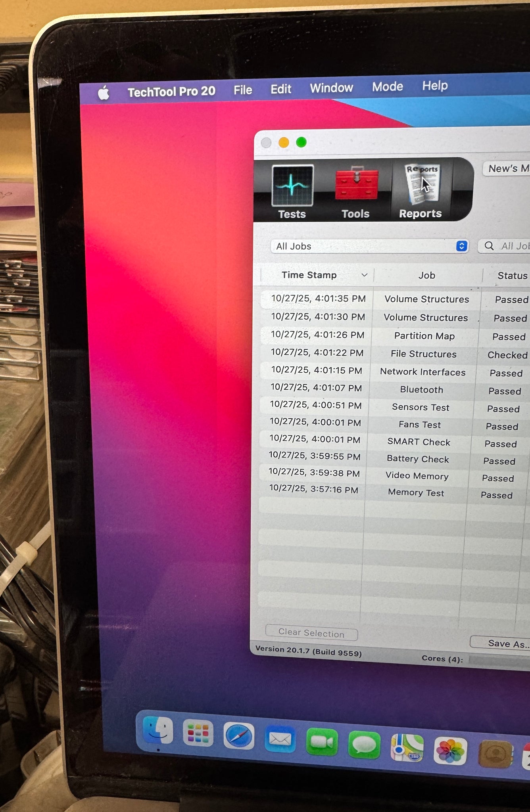Open the Tools toolbox icon

(x=356, y=185)
